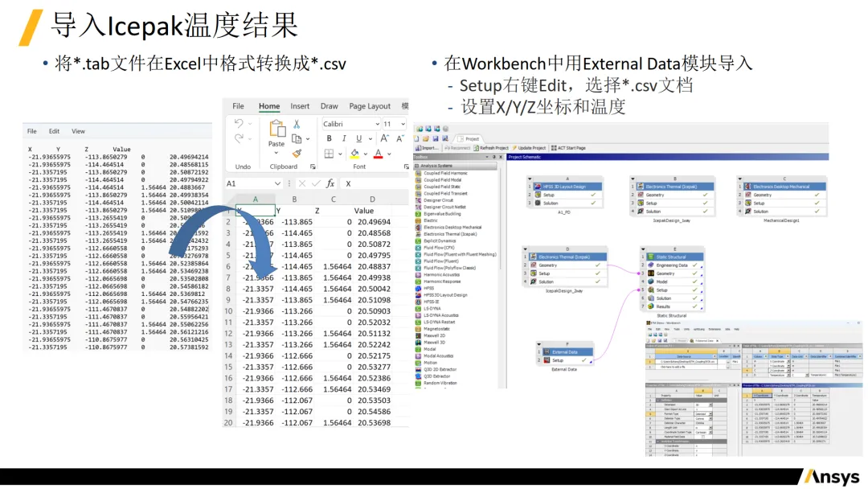Screen dimensions: 868x489
Task: Open the Borders dropdown arrow
Action: pos(340,154)
